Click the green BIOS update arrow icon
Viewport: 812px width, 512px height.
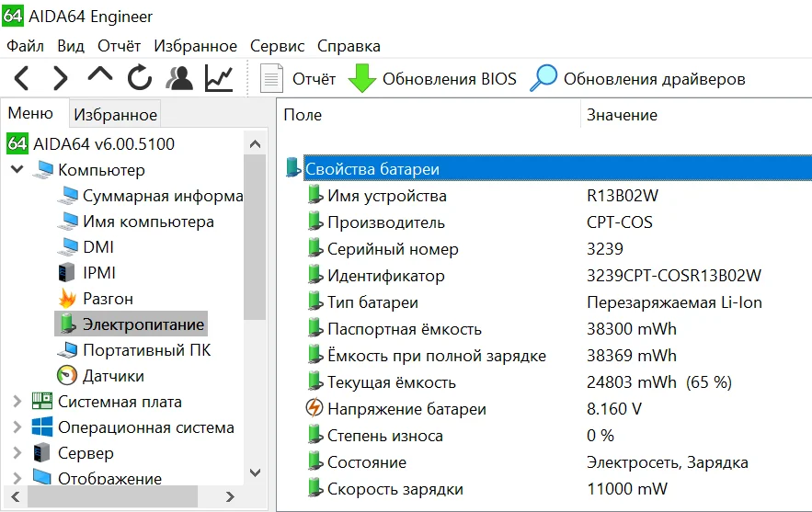[x=361, y=78]
